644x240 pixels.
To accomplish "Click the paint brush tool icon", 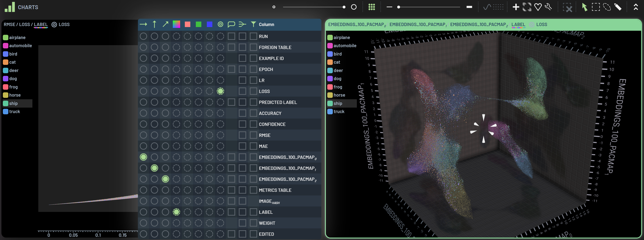I will tap(618, 7).
